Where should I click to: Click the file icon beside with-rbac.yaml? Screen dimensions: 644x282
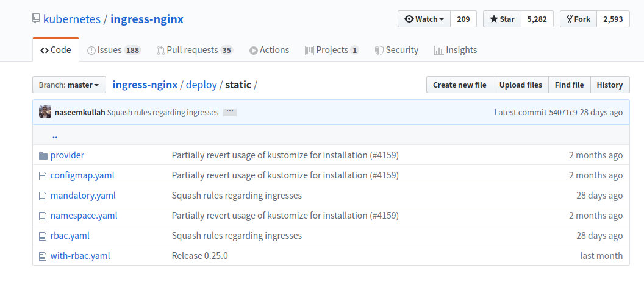pyautogui.click(x=42, y=256)
